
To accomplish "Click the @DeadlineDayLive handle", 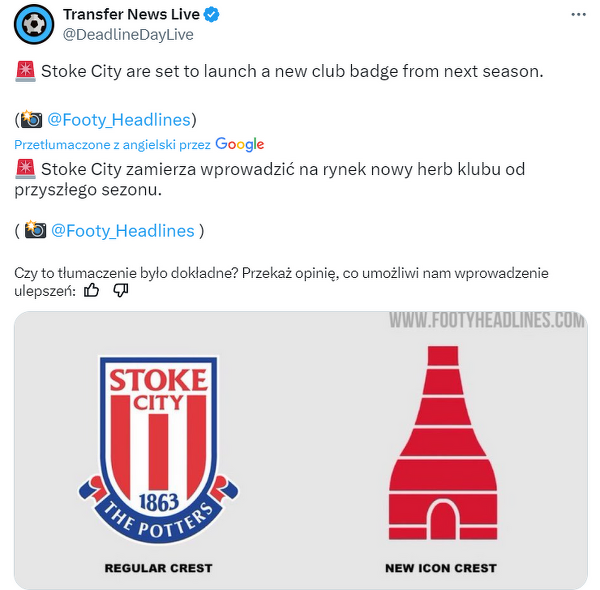I will coord(128,35).
